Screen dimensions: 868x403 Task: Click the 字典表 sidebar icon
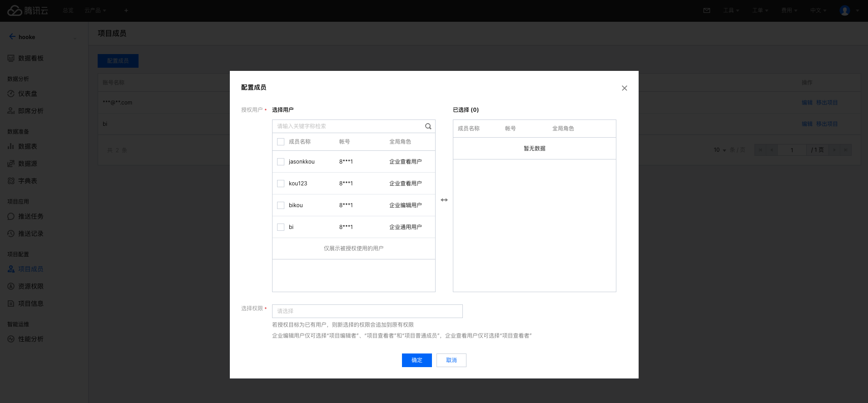click(x=11, y=181)
